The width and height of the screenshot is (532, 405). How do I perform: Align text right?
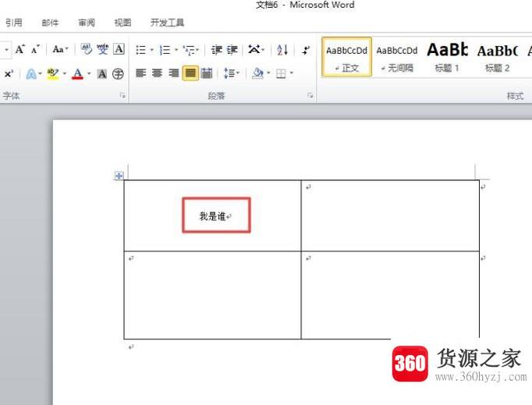pyautogui.click(x=173, y=73)
